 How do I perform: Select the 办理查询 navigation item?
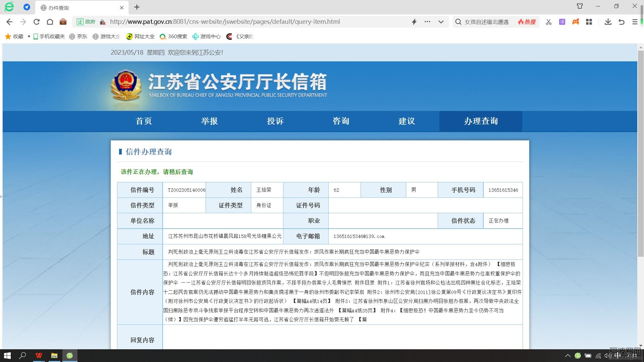[481, 121]
